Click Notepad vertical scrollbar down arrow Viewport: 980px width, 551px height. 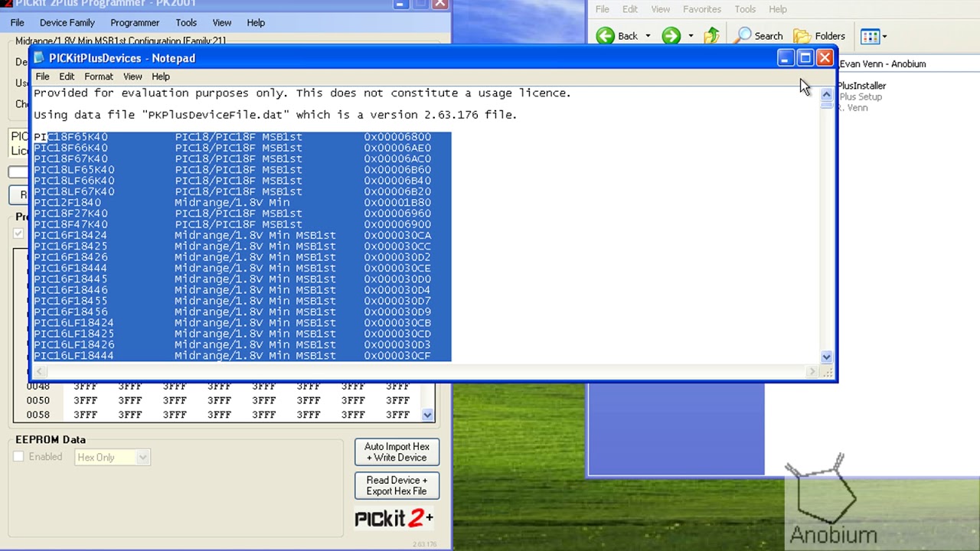click(826, 357)
